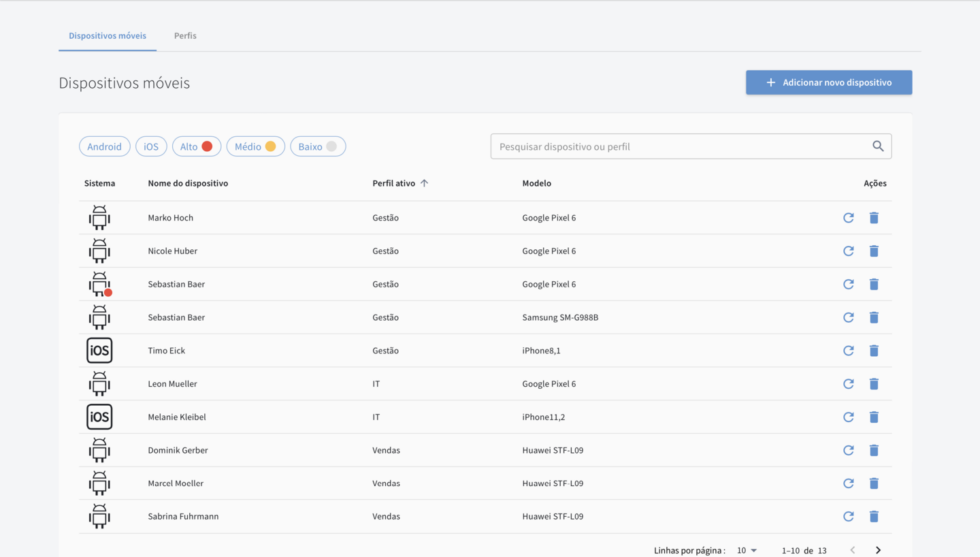980x557 pixels.
Task: Delete Leon Mueller's Google Pixel 6
Action: point(874,384)
